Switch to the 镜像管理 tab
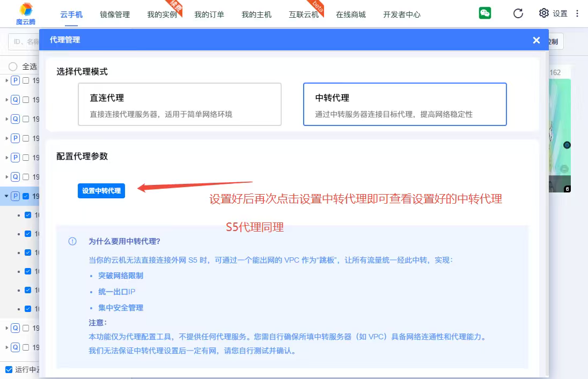Image resolution: width=588 pixels, height=379 pixels. (115, 14)
